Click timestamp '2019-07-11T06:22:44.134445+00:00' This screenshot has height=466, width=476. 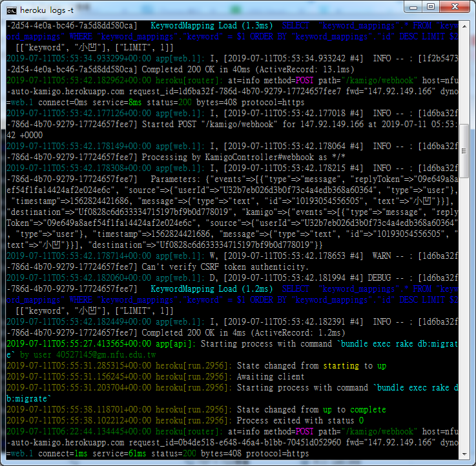[x=79, y=431]
